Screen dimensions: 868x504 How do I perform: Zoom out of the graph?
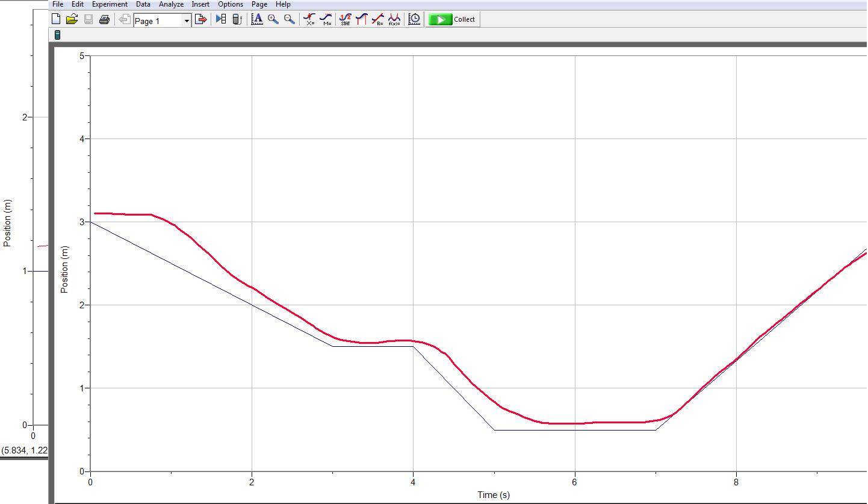pyautogui.click(x=288, y=19)
